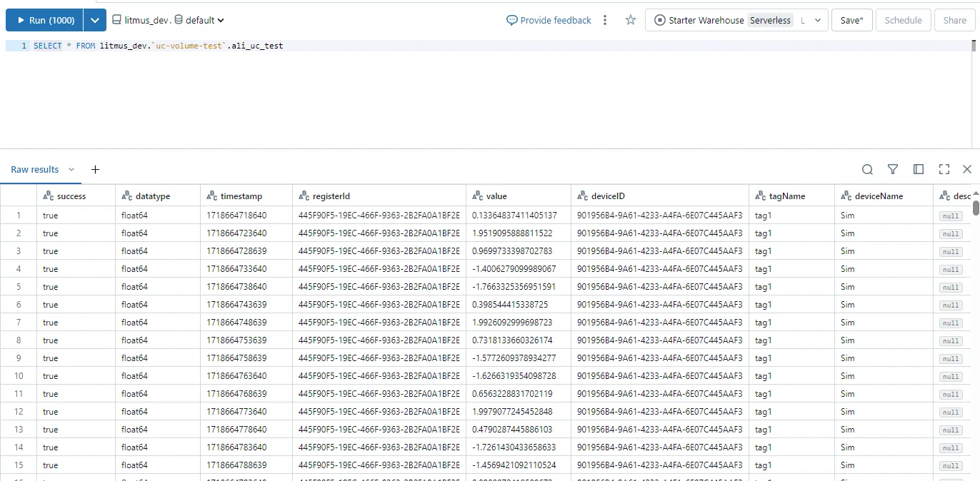Click the string type icon beside value header
980x481 pixels.
click(x=478, y=196)
